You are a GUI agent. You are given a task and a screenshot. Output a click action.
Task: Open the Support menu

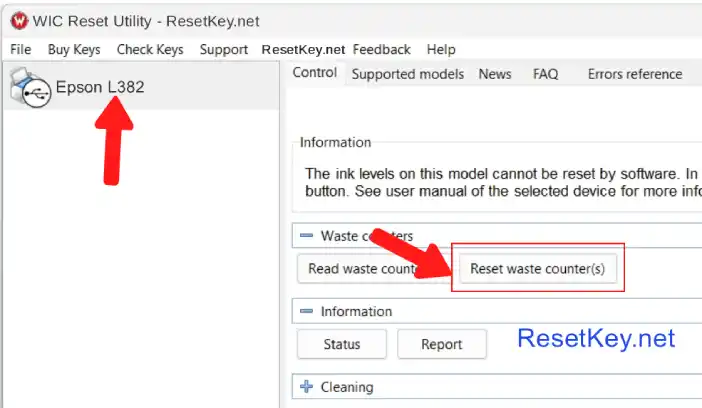223,49
